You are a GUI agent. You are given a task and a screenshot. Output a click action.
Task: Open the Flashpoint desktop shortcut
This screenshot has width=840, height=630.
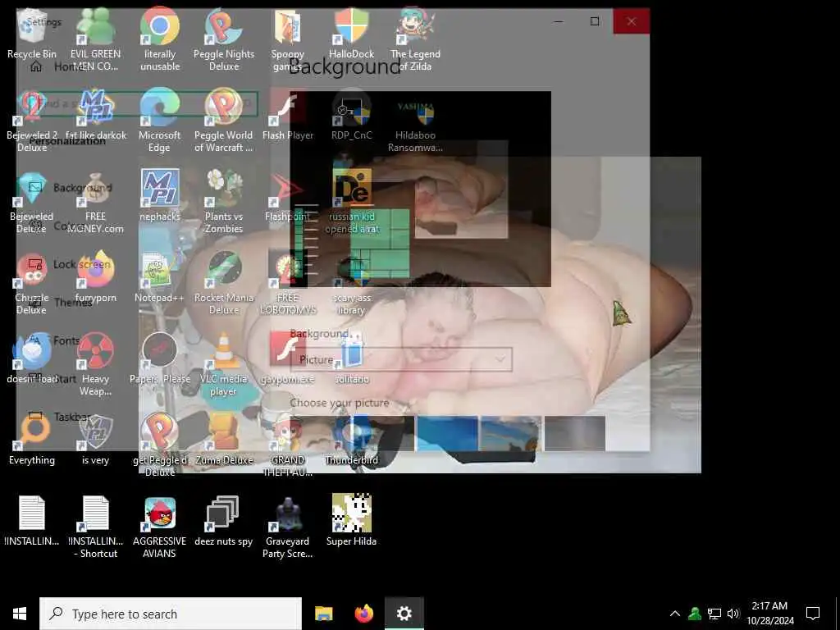(x=288, y=195)
